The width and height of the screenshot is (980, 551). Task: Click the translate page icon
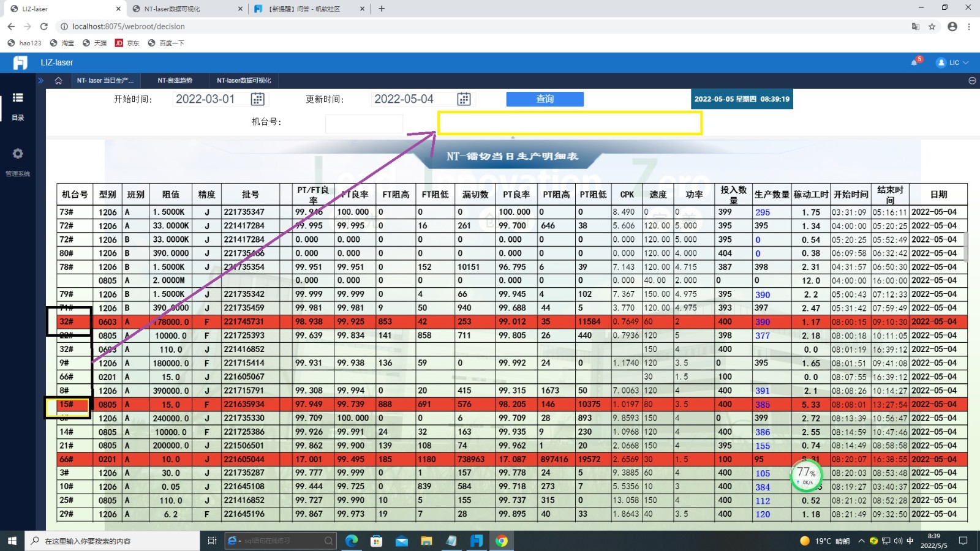click(x=915, y=26)
